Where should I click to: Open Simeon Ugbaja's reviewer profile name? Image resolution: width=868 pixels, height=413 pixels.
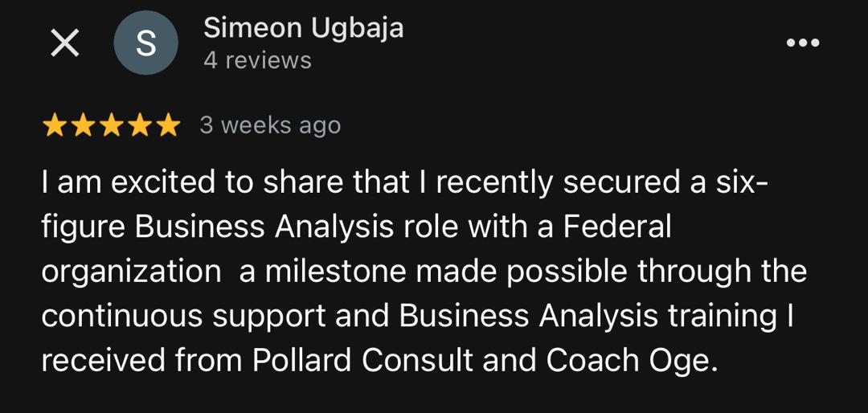click(303, 28)
